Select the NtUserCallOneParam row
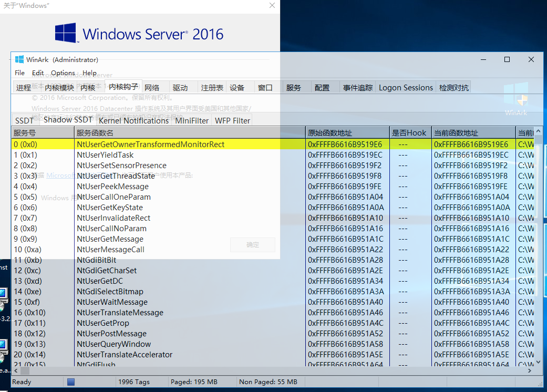Screen dimensions: 547x392 pos(273,197)
